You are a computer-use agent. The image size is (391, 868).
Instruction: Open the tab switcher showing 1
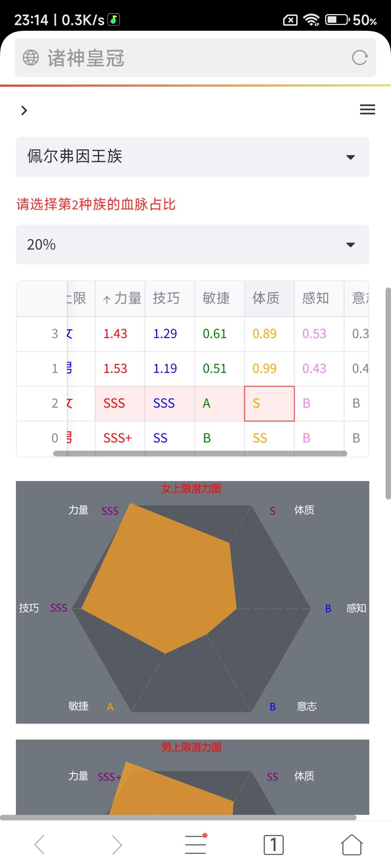point(274,845)
